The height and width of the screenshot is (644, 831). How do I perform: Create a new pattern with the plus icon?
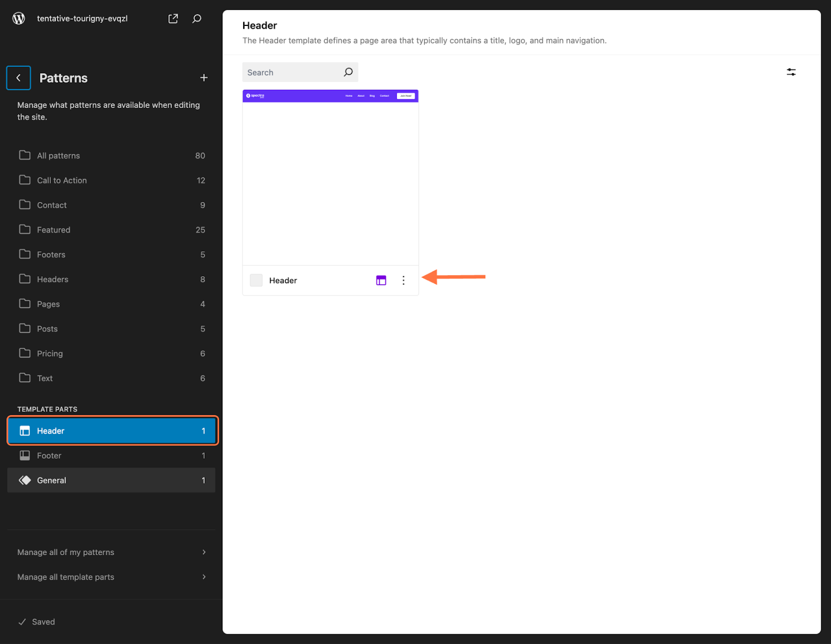pyautogui.click(x=204, y=77)
